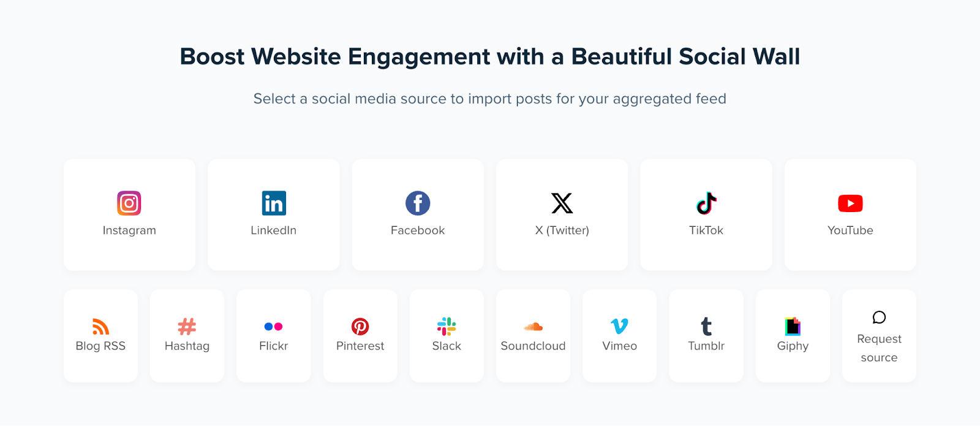Image resolution: width=980 pixels, height=426 pixels.
Task: Click the Tumblr source label
Action: [706, 346]
